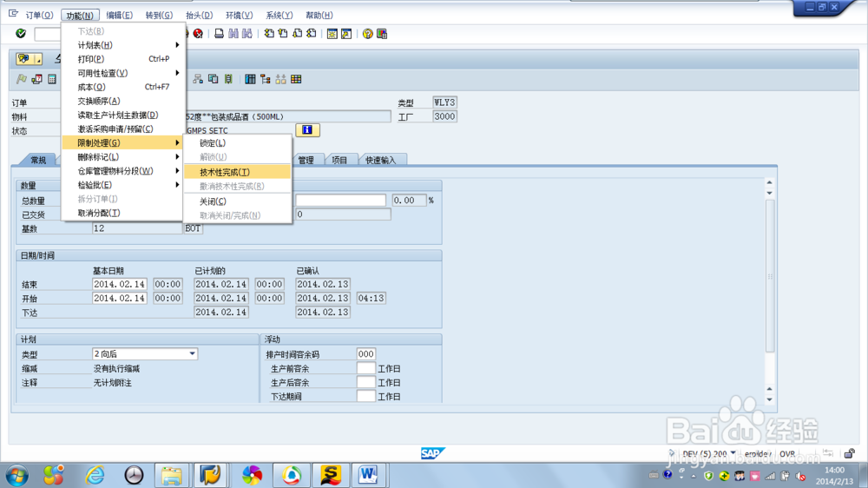
Task: Click the Windows Start button
Action: point(17,475)
